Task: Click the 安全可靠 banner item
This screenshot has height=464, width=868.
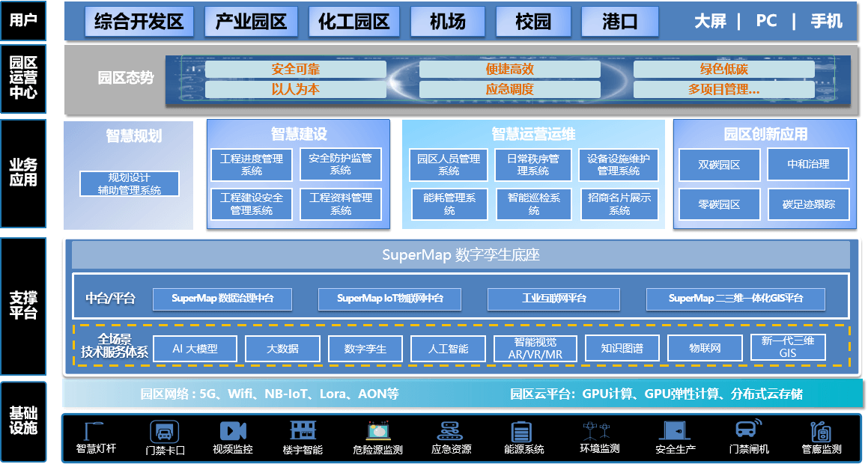Action: click(x=296, y=69)
